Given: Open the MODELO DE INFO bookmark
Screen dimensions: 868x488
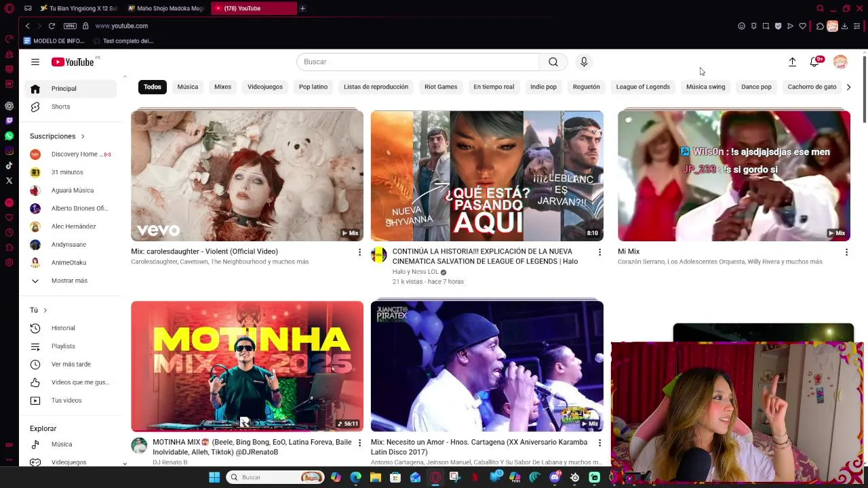Looking at the screenshot, I should tap(54, 41).
